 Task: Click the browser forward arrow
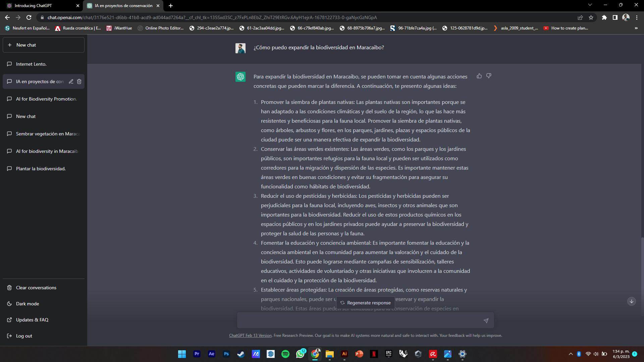coord(18,17)
